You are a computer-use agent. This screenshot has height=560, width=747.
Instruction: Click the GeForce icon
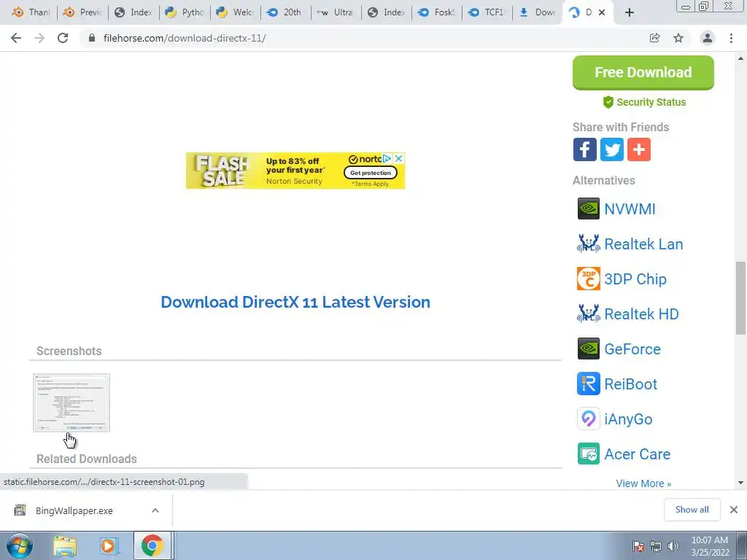pyautogui.click(x=589, y=349)
